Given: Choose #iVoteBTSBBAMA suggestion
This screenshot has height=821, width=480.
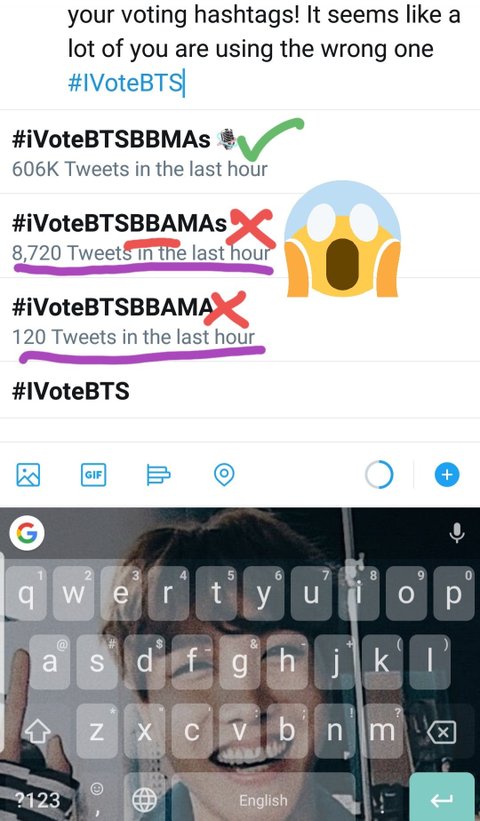Looking at the screenshot, I should (240, 319).
